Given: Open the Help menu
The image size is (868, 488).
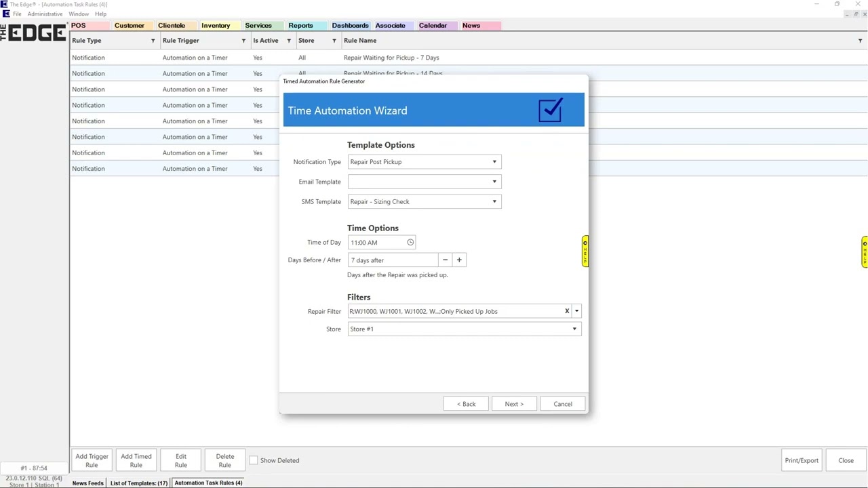Looking at the screenshot, I should [100, 14].
